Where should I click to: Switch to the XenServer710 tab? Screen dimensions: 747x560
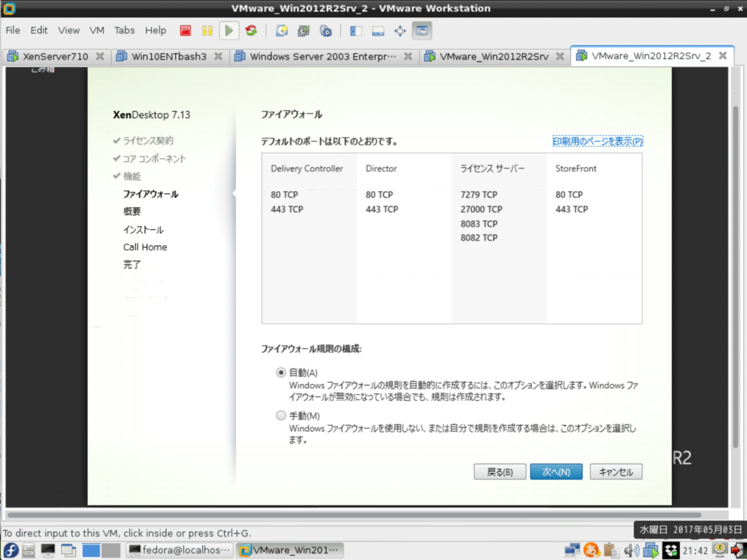(55, 56)
